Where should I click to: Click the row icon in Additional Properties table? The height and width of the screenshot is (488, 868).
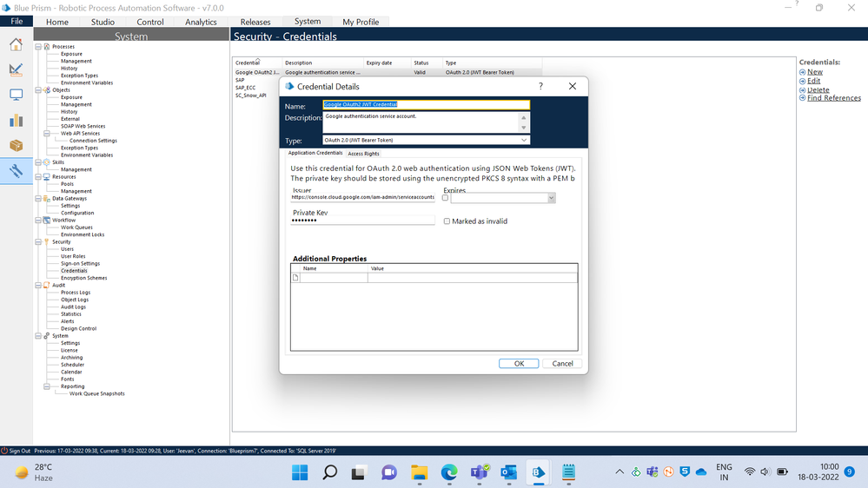point(295,278)
